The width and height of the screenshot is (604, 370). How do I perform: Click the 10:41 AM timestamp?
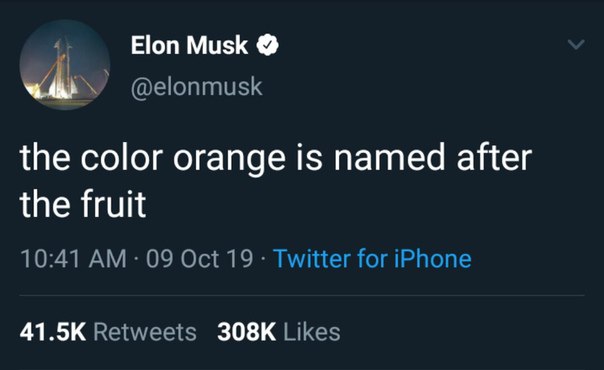pos(73,258)
